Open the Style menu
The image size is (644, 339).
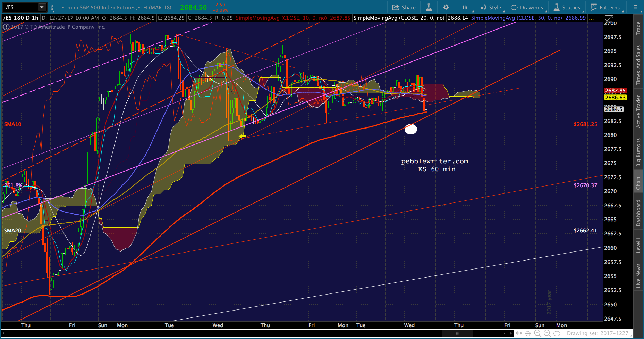click(x=491, y=7)
